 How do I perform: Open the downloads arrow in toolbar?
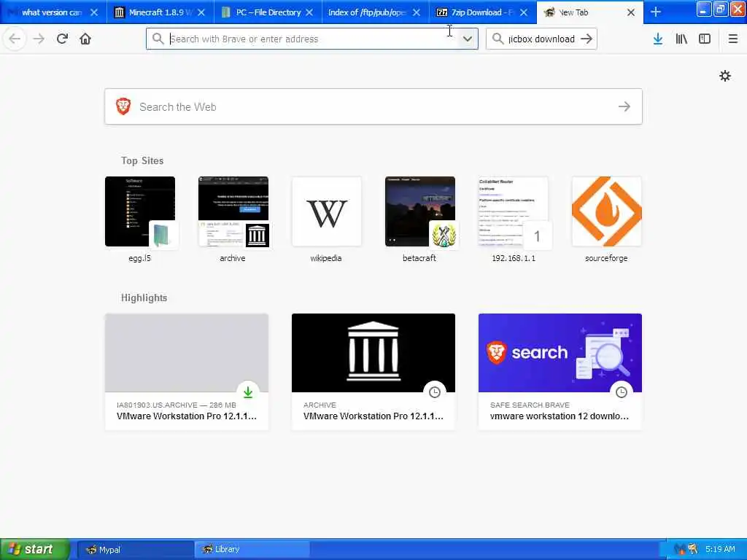click(x=658, y=39)
